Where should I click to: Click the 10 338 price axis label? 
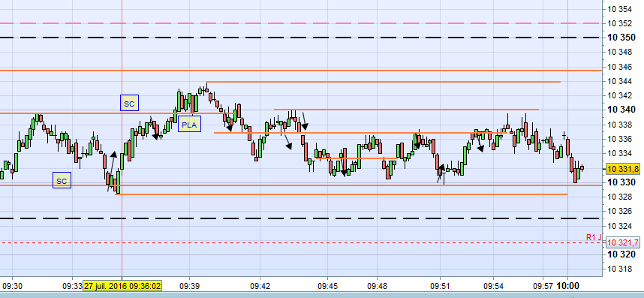click(620, 125)
